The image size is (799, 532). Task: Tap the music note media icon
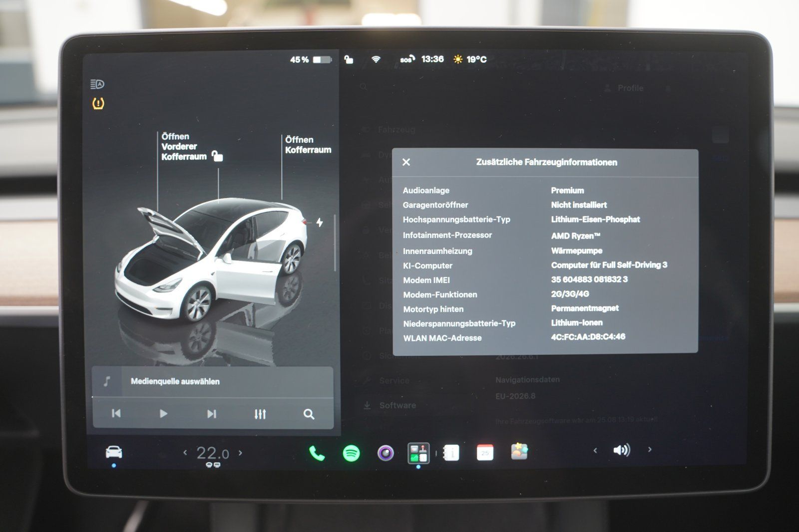(x=106, y=381)
